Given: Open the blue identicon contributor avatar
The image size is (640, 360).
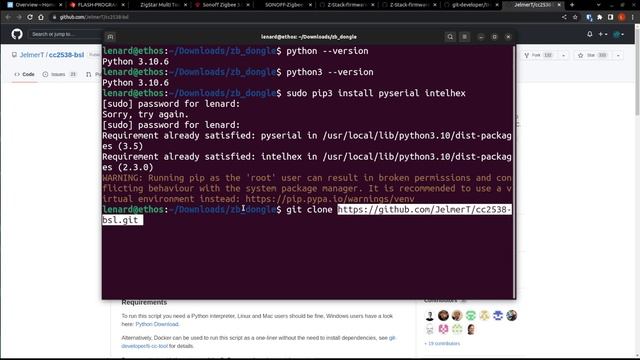Looking at the screenshot, I should pos(498,316).
